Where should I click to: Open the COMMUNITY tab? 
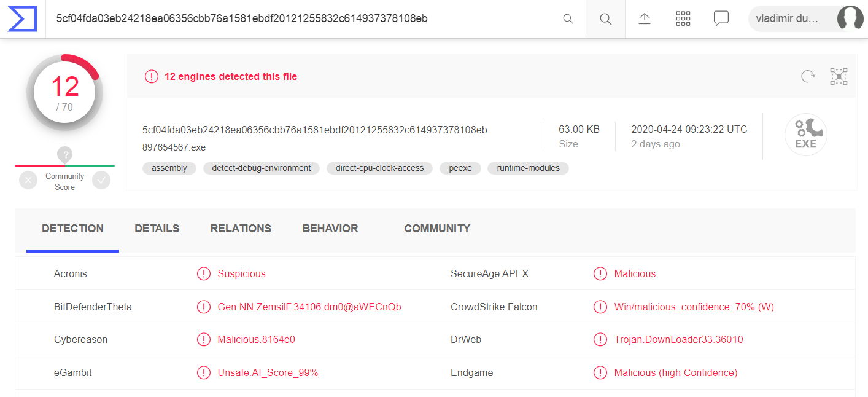pyautogui.click(x=437, y=229)
